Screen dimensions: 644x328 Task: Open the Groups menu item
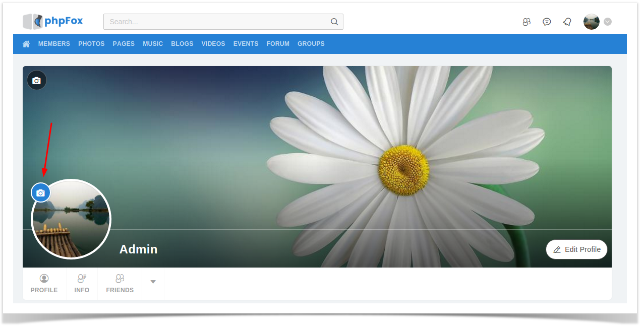coord(311,44)
